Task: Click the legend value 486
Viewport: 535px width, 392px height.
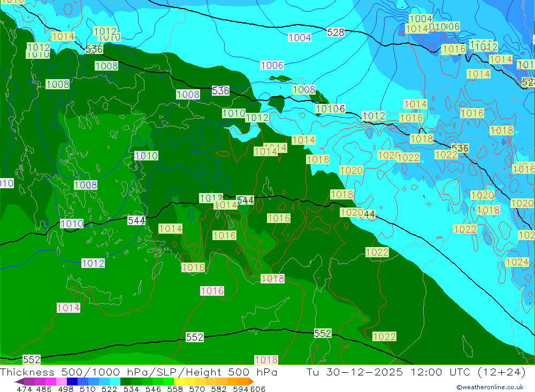Action: tap(44, 389)
